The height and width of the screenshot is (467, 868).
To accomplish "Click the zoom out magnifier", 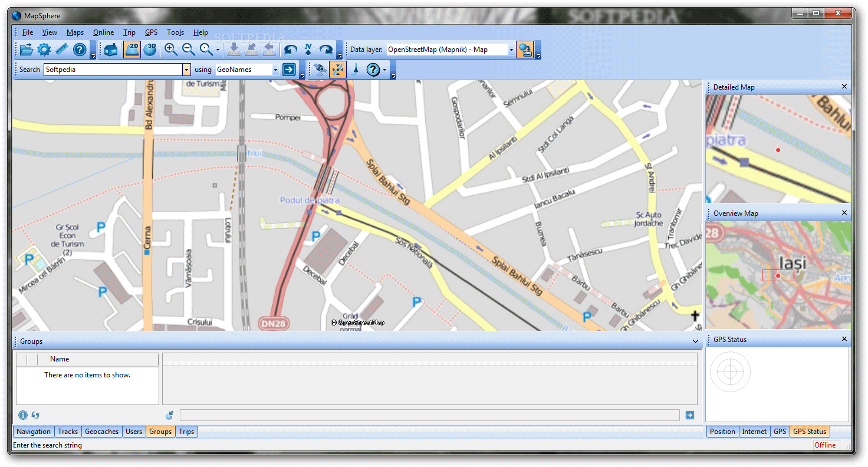I will pyautogui.click(x=189, y=50).
